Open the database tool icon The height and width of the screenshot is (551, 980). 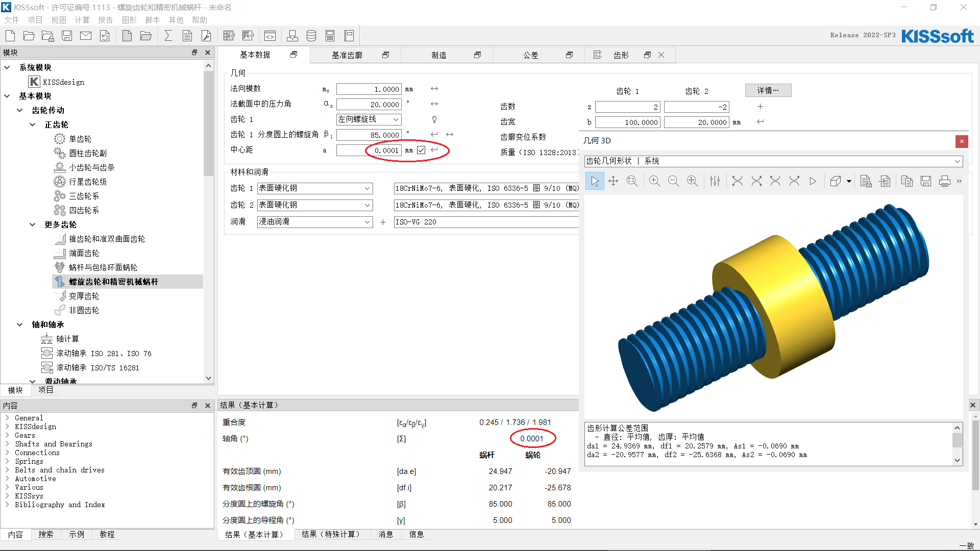(x=311, y=36)
